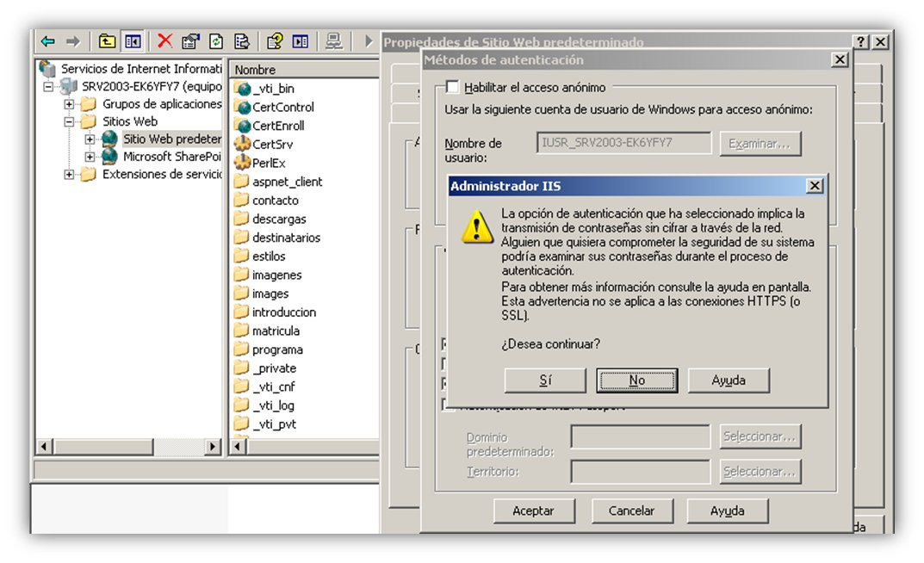Viewport: 924px width, 563px height.
Task: Expand Extensiones de servicio node
Action: (69, 174)
